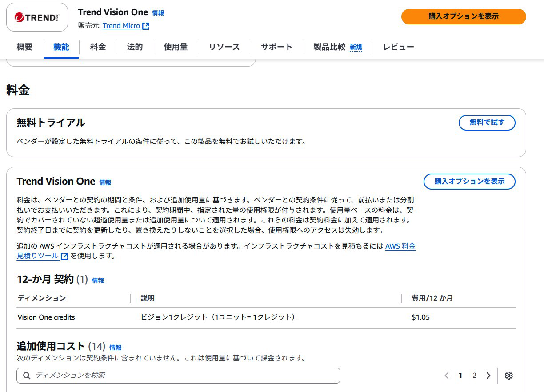Focus the ディメンションを検索 search field
544x392 pixels.
pos(178,376)
